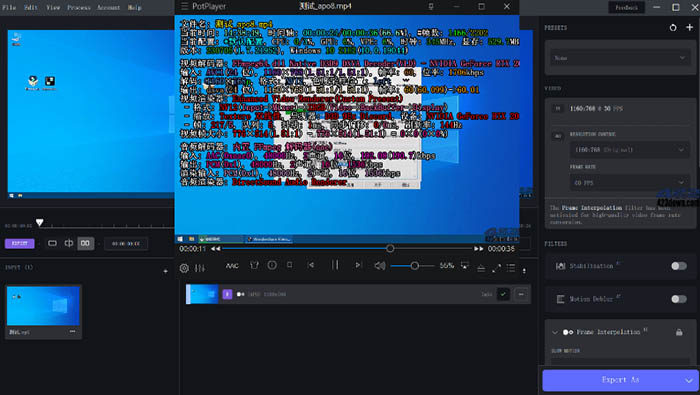Viewport: 700px width, 395px height.
Task: Click the Motion Deblur filter icon
Action: [x=560, y=299]
